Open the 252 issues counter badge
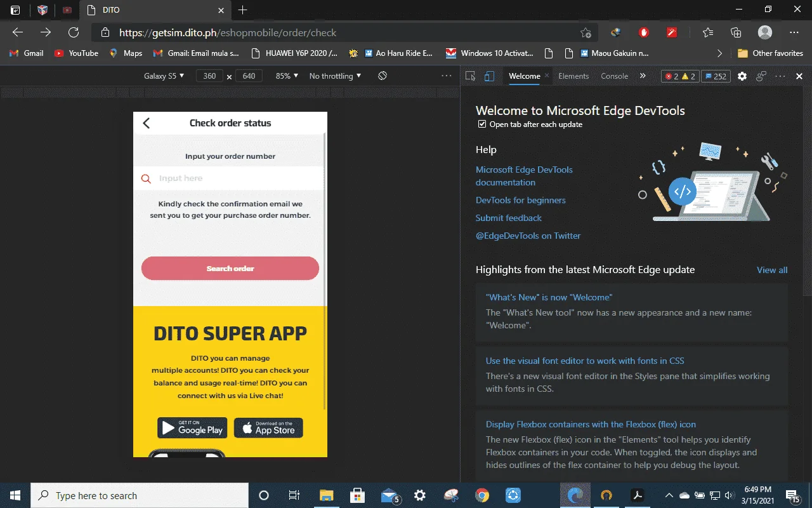 click(x=716, y=76)
